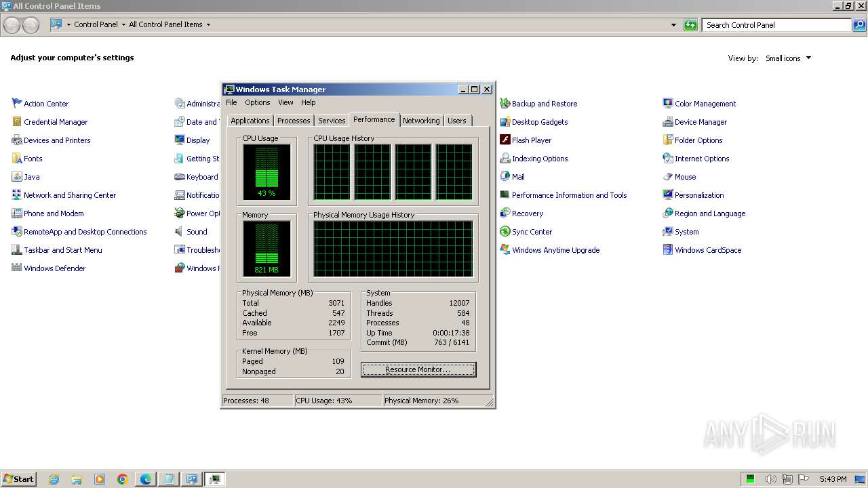Screen dimensions: 868x488
Task: Click the Start button
Action: 19,479
